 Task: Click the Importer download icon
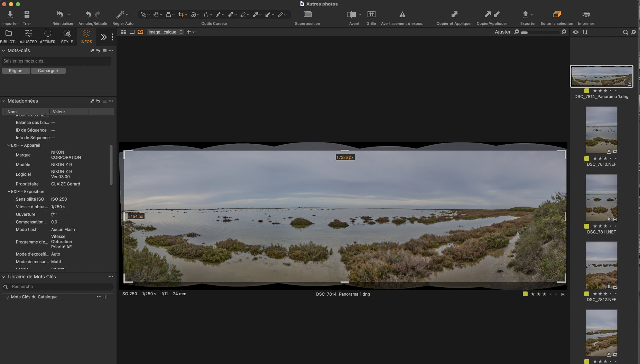coord(10,15)
